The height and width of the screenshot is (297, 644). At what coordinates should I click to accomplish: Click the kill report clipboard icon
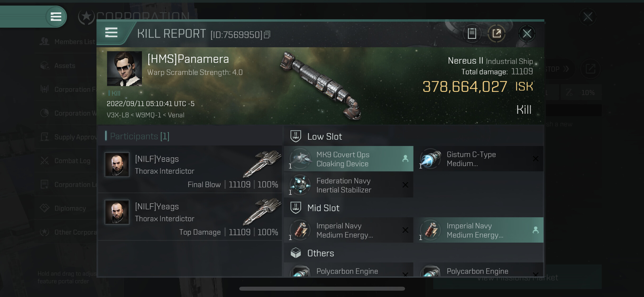[472, 34]
